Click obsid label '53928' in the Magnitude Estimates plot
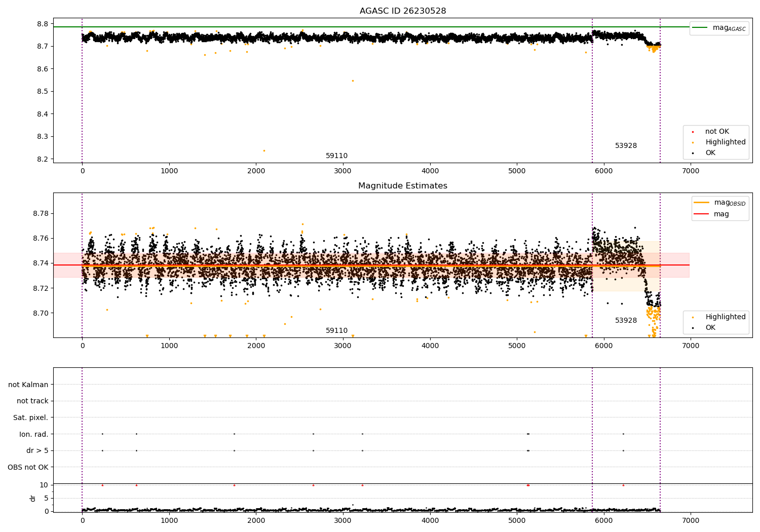The width and height of the screenshot is (760, 532). [x=626, y=321]
